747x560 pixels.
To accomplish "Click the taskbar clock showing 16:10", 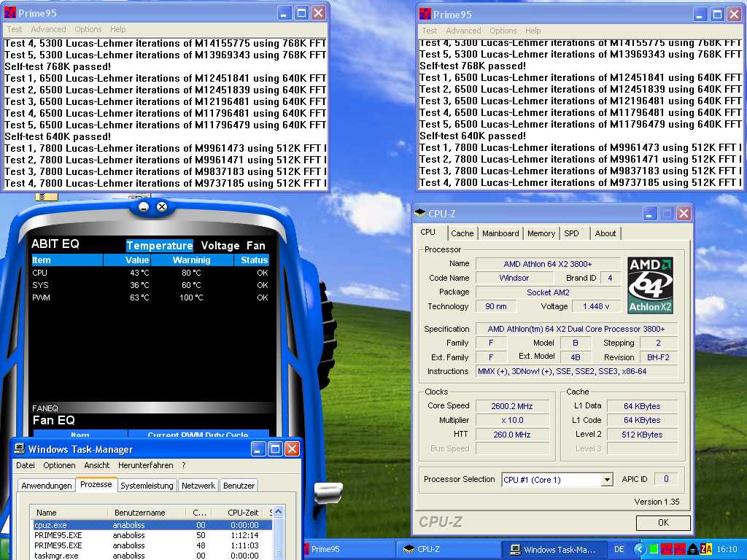I will [x=727, y=550].
